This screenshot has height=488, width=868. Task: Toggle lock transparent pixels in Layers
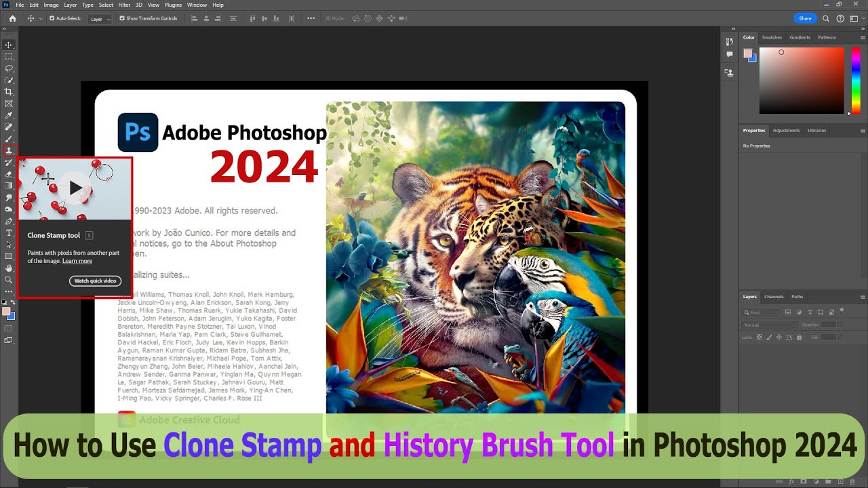(759, 337)
